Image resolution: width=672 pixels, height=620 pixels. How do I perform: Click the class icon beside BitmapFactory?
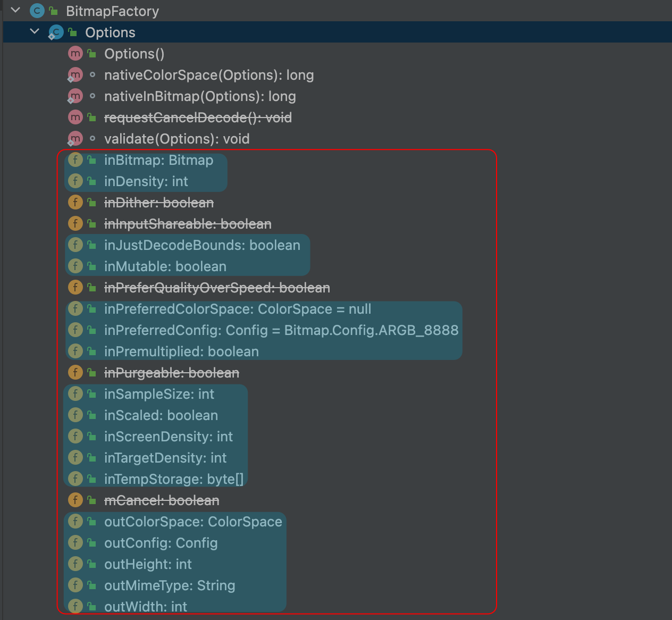[x=36, y=11]
